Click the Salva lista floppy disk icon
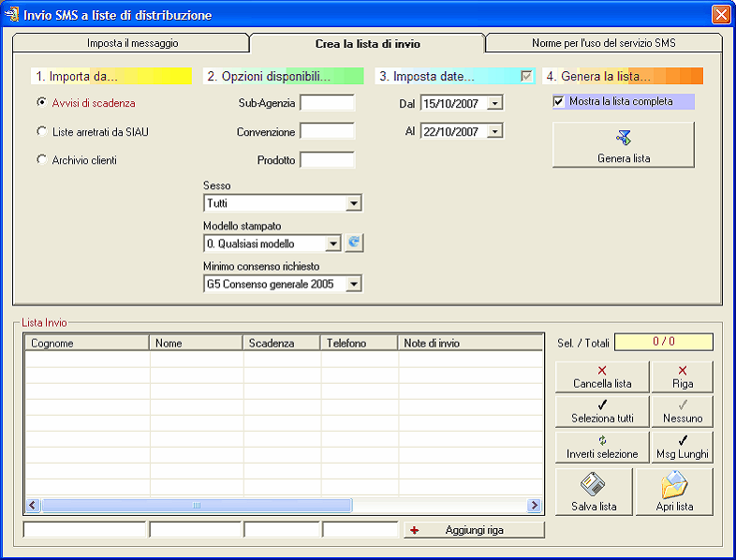 point(593,485)
